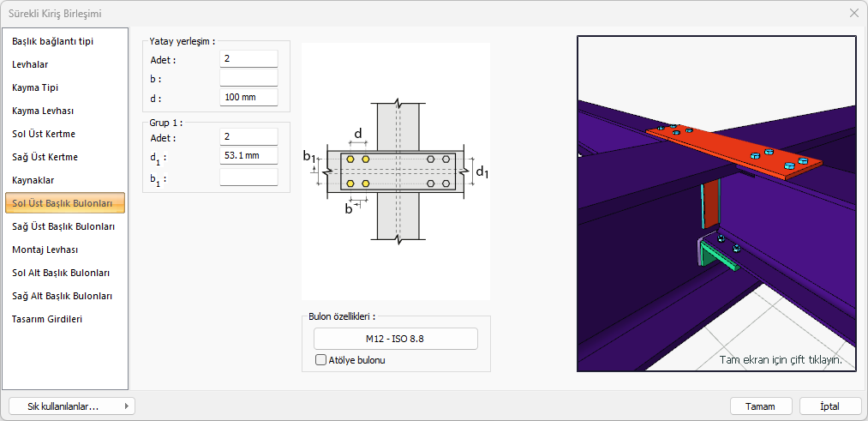
Task: Click the d field showing 100 mm
Action: tap(248, 97)
